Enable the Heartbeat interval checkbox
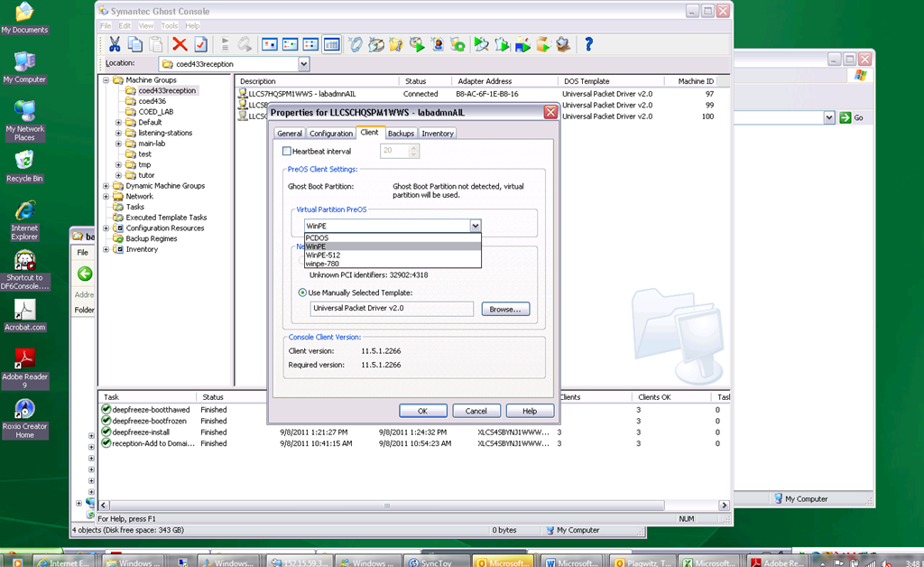This screenshot has width=924, height=567. click(x=287, y=152)
